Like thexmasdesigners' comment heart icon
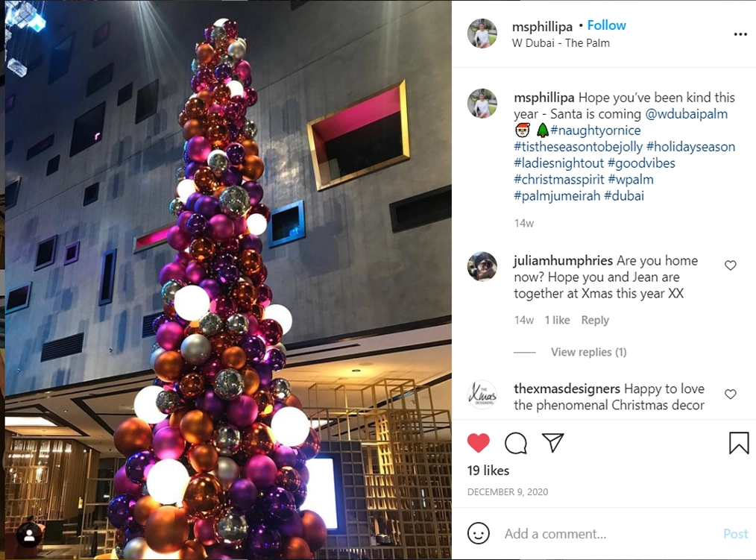The image size is (756, 560). [x=731, y=394]
